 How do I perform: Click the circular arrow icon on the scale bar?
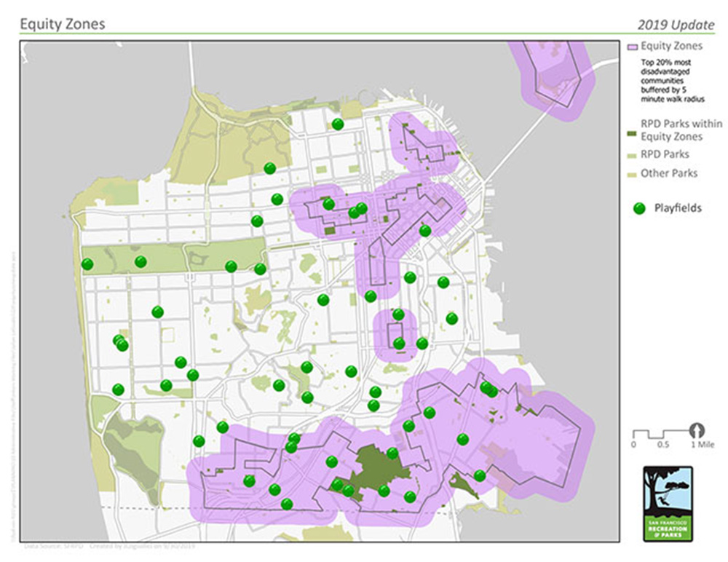[697, 432]
